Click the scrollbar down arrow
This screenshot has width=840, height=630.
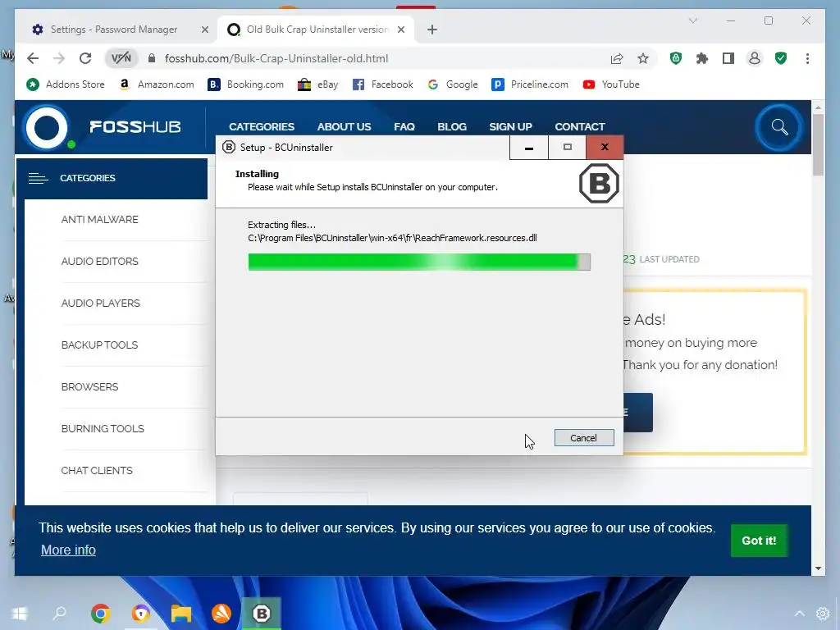coord(818,568)
